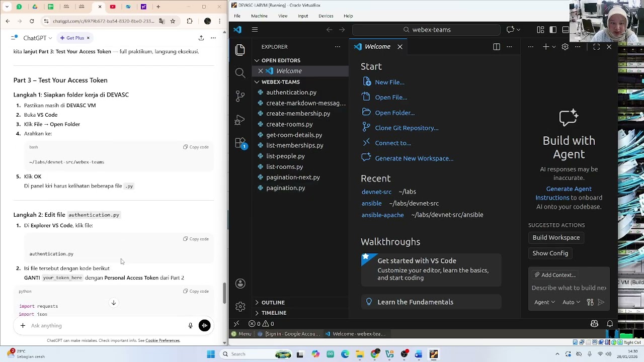Click Build Workspace button
This screenshot has width=644, height=362.
pos(556,238)
